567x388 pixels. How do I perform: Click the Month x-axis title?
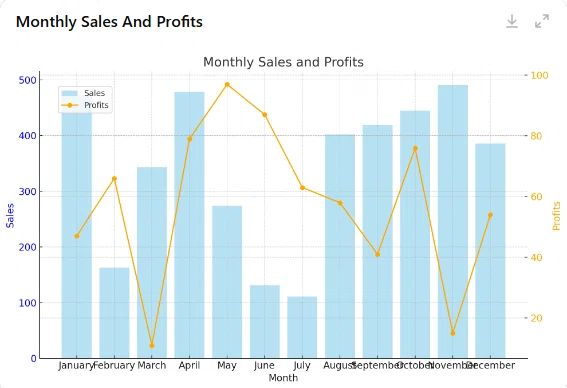point(283,378)
